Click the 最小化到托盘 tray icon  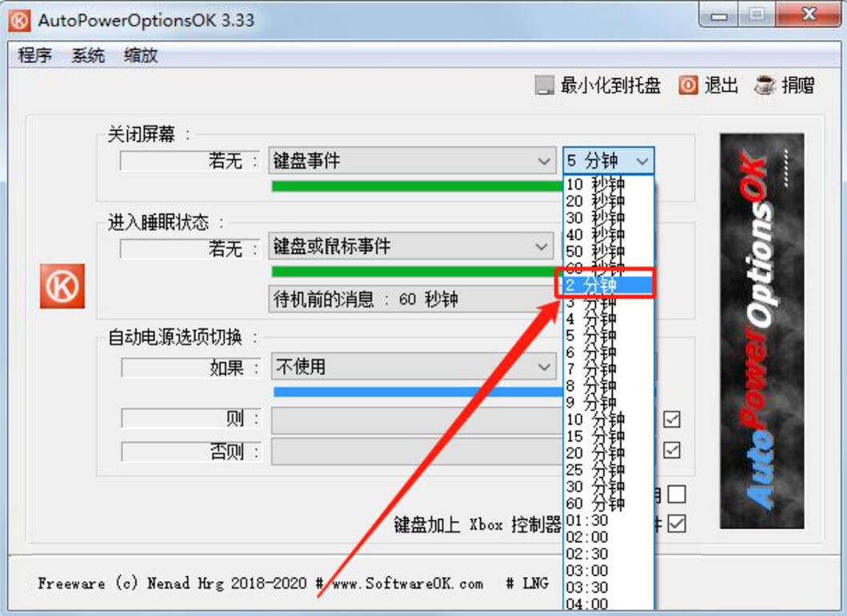click(x=544, y=85)
